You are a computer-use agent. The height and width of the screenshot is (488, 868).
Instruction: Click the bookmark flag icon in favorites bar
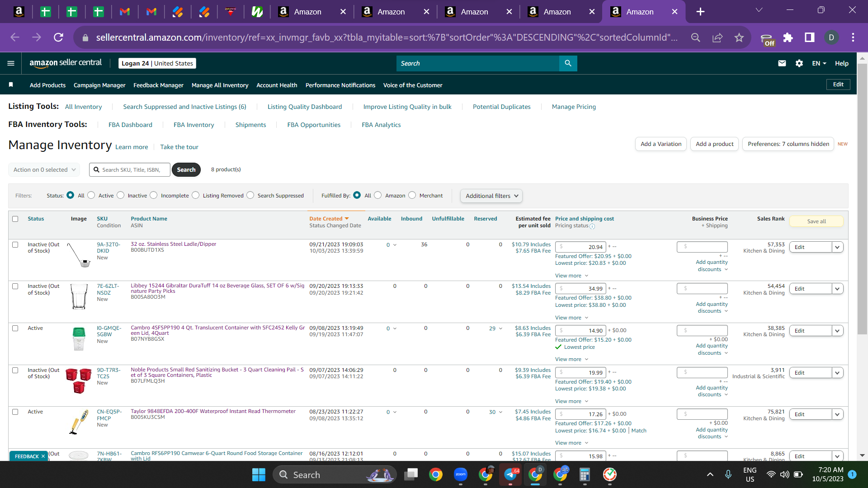[x=11, y=85]
